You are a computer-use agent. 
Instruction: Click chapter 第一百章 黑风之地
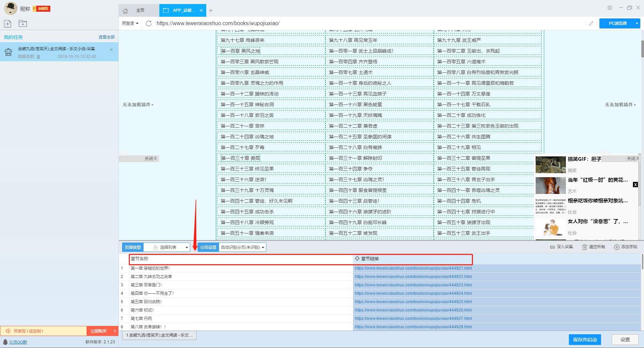tap(240, 51)
